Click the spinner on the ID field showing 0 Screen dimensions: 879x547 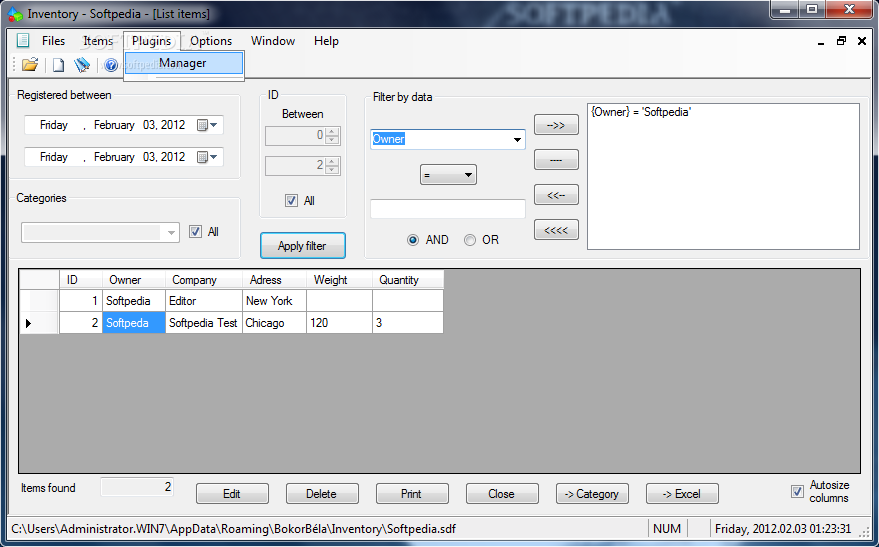[332, 135]
